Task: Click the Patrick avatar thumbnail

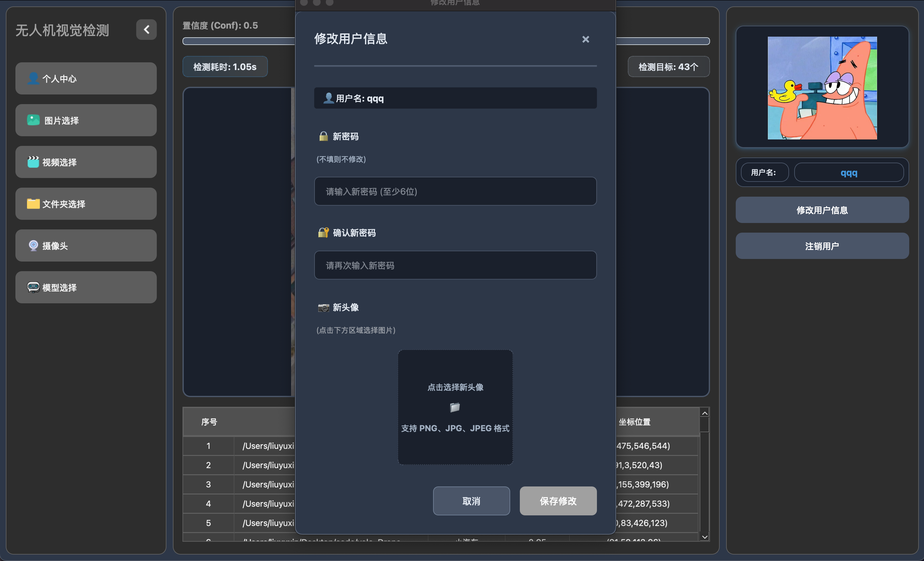Action: pyautogui.click(x=822, y=88)
